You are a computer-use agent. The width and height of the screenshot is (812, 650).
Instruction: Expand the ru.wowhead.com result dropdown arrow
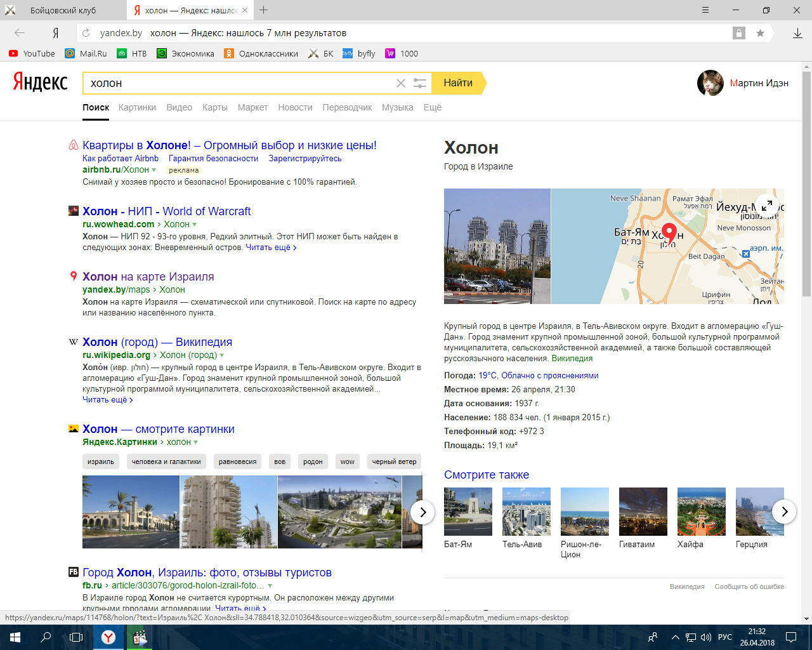point(194,225)
